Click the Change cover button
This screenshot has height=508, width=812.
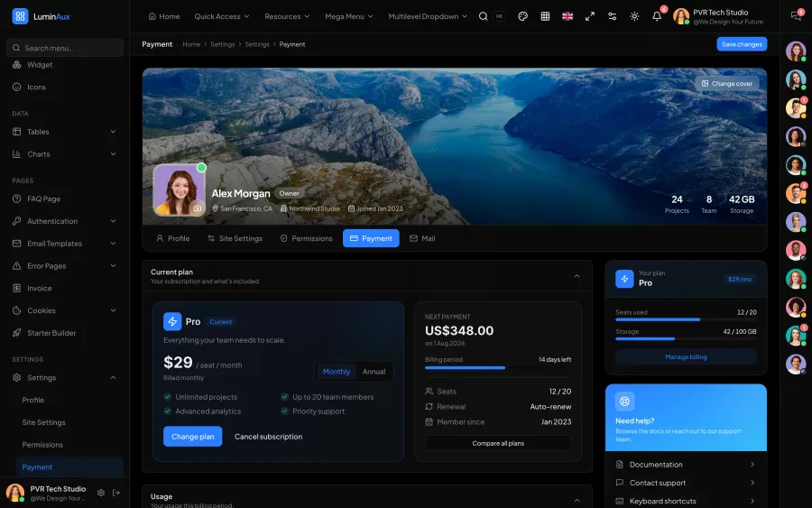click(x=727, y=83)
